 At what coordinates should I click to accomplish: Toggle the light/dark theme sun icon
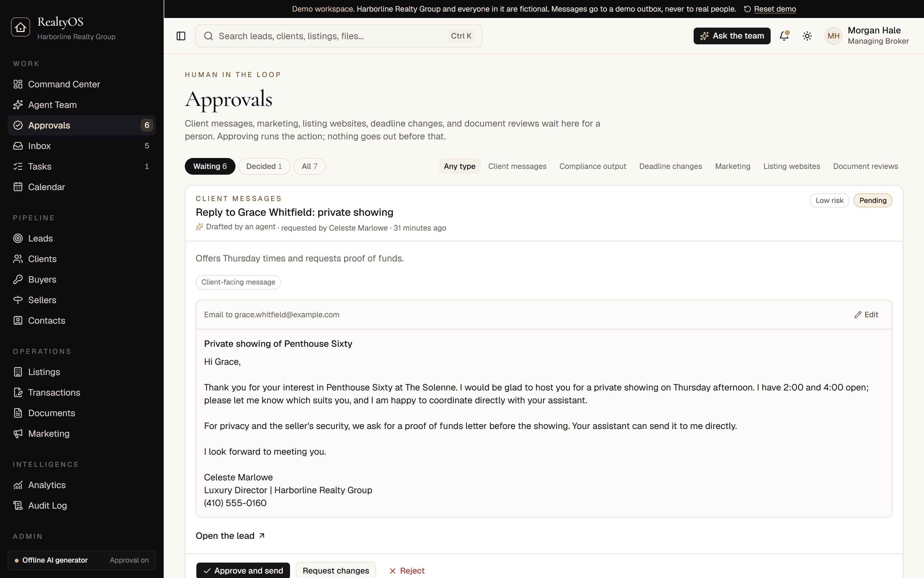pos(807,36)
